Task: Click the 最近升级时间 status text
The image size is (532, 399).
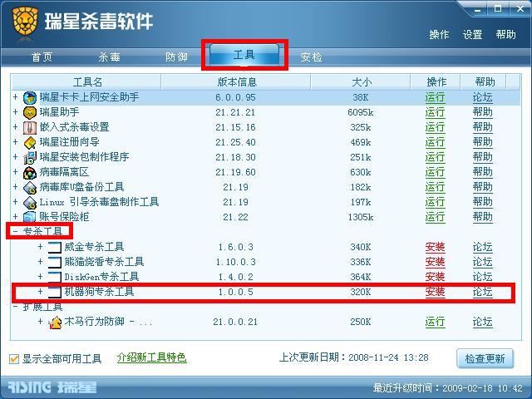Action: (x=448, y=388)
